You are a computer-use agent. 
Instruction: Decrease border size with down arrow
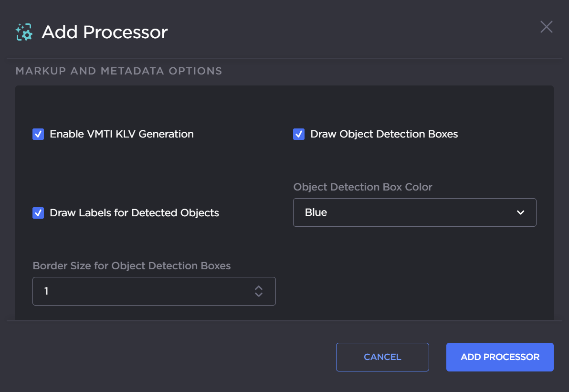point(259,295)
